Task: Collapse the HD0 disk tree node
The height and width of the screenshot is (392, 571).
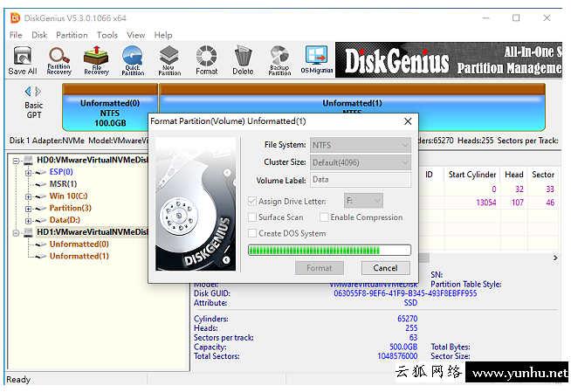Action: (x=16, y=161)
